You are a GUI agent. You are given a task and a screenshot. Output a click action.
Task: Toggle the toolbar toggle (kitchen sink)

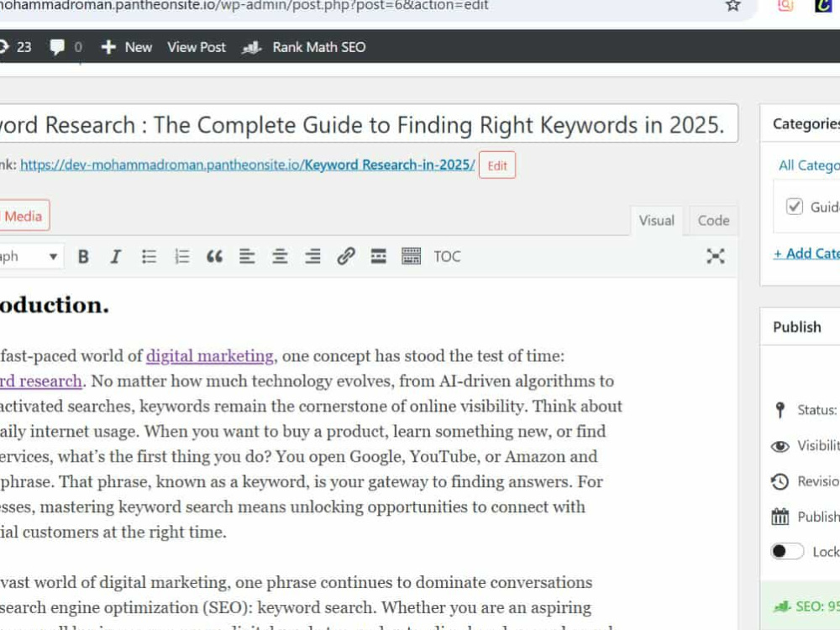(x=411, y=256)
